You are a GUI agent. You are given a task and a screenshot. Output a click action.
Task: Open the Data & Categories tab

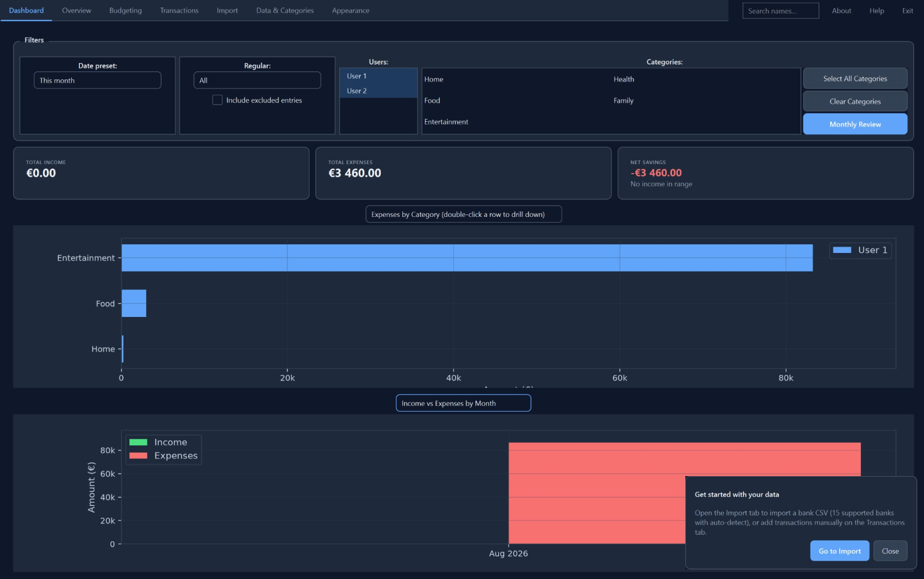pyautogui.click(x=285, y=11)
